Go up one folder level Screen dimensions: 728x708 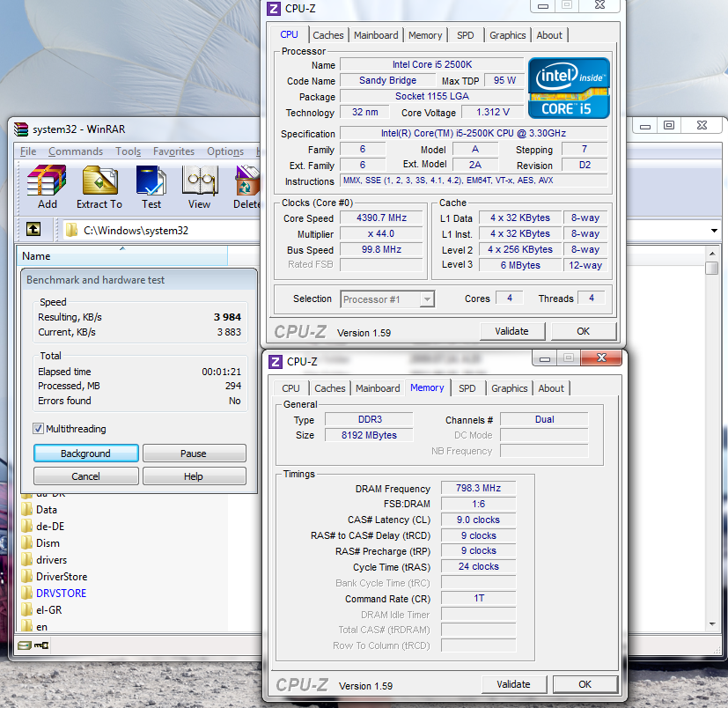(33, 230)
